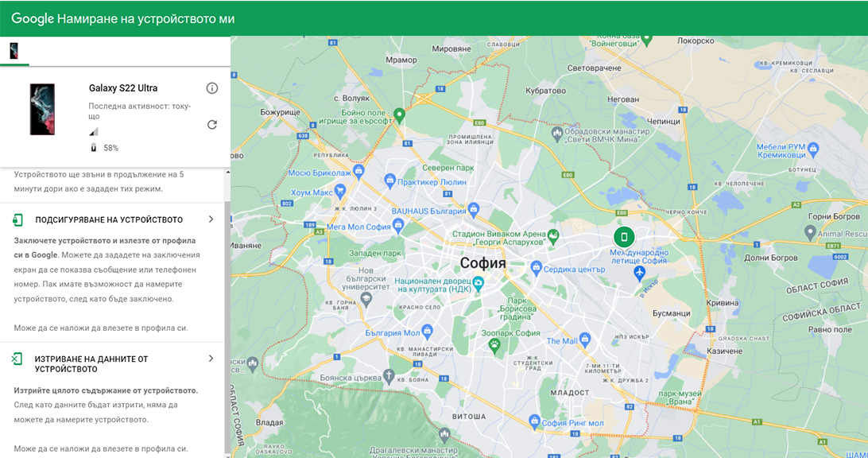This screenshot has height=458, width=868.
Task: Click the scrollbar up arrow in side panel
Action: [x=227, y=173]
